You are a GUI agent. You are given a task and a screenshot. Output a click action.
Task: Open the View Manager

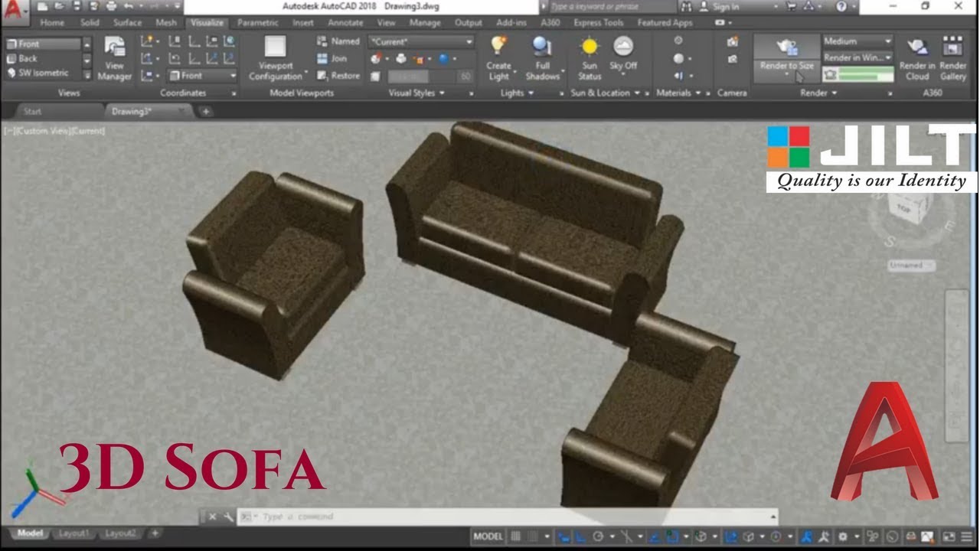pos(114,59)
